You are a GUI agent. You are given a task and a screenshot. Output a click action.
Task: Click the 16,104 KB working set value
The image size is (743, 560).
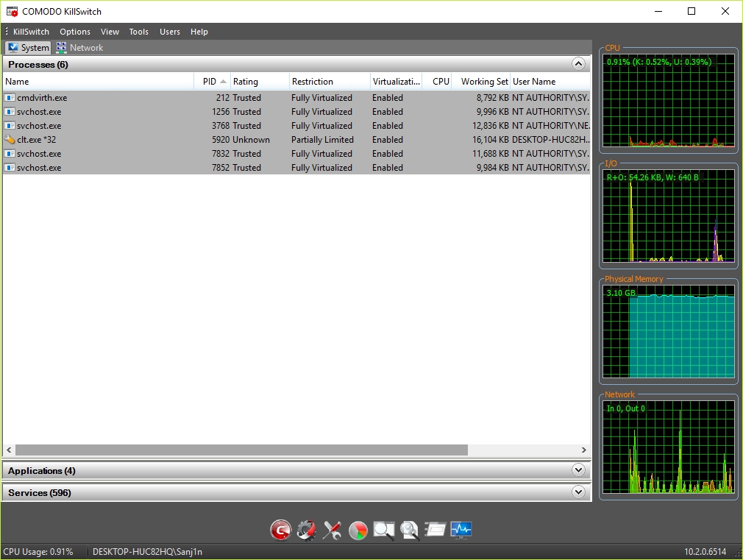(491, 140)
